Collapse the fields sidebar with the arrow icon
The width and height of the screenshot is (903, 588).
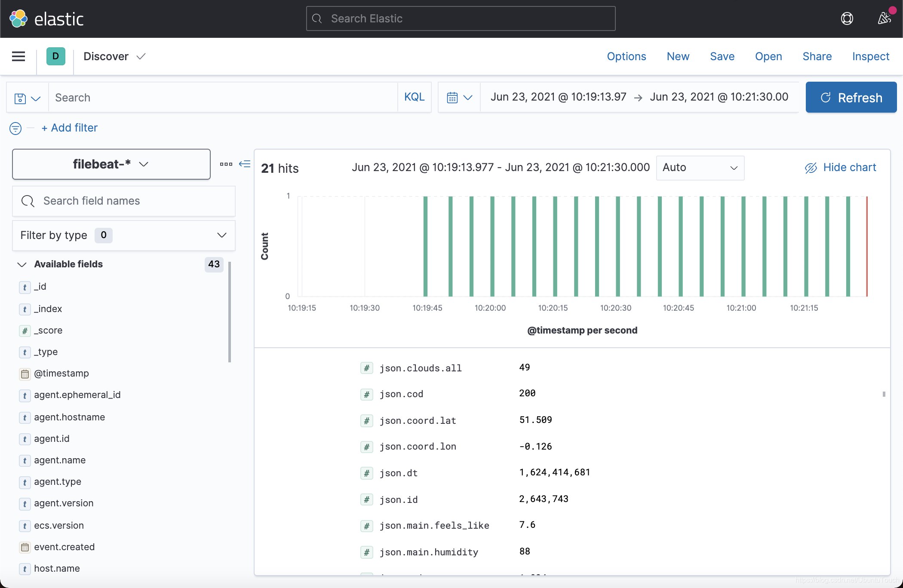pyautogui.click(x=244, y=164)
